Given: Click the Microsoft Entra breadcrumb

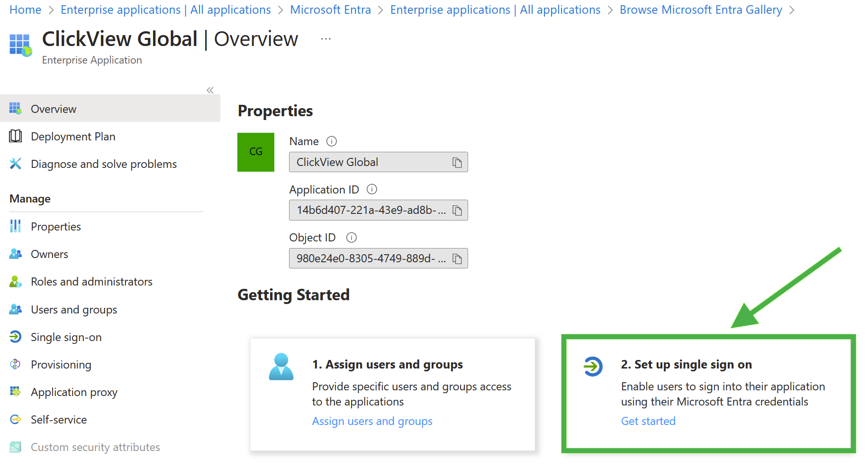Looking at the screenshot, I should (x=330, y=9).
